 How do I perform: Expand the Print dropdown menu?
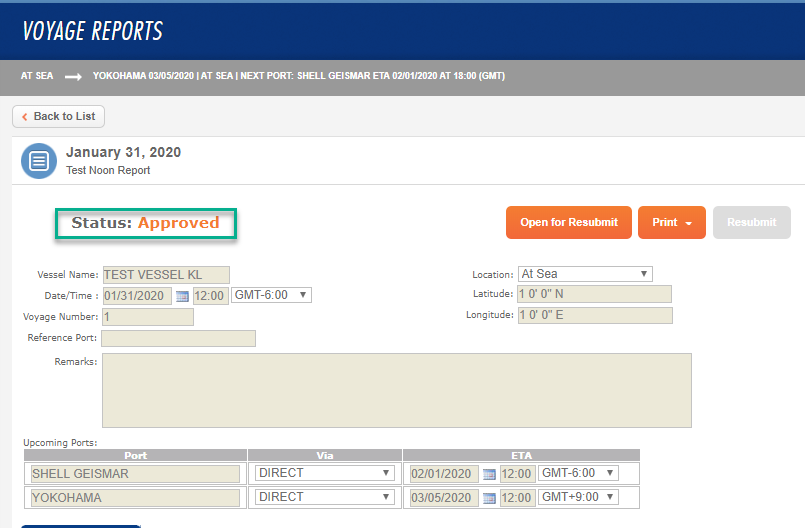coord(671,222)
